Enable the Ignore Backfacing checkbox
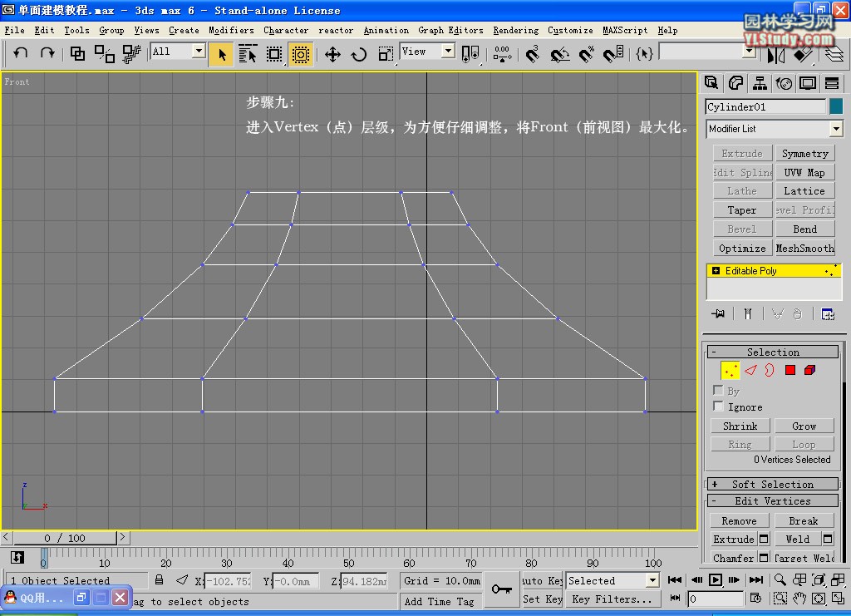Screen dimensions: 851x616 (x=718, y=406)
